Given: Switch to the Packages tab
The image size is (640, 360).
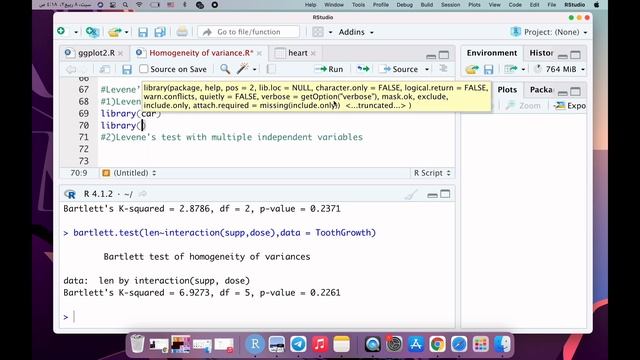Looking at the screenshot, I should point(541,90).
